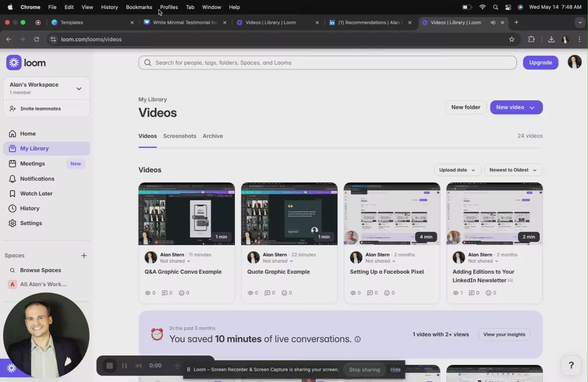Click views icon on LinkedIn Newsletter card
The width and height of the screenshot is (588, 382).
tap(455, 293)
